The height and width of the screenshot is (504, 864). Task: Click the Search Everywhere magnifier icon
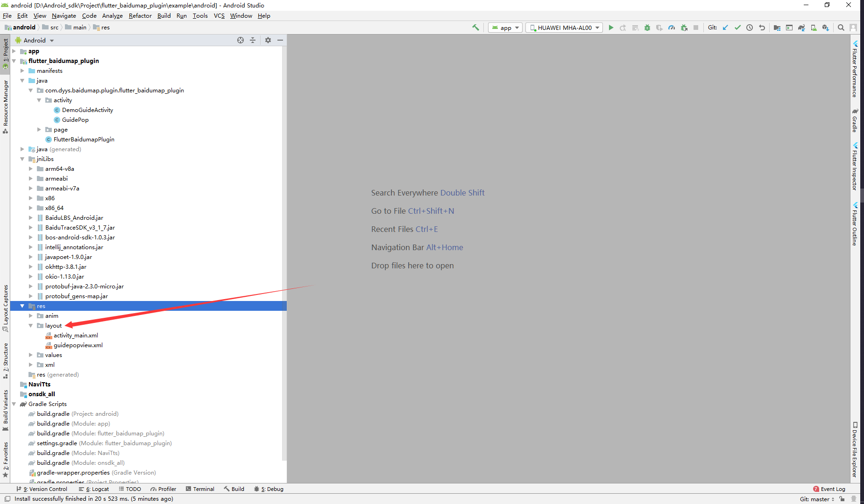tap(841, 28)
